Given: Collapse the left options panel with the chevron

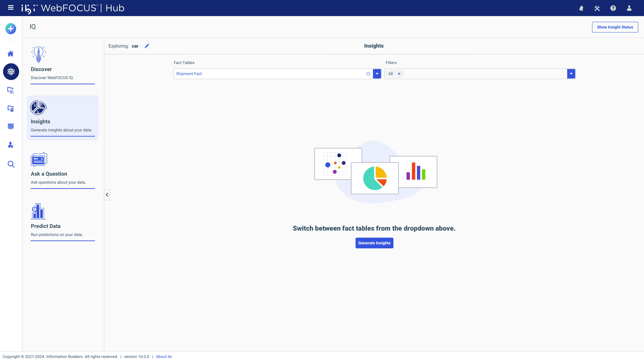Looking at the screenshot, I should click(107, 195).
